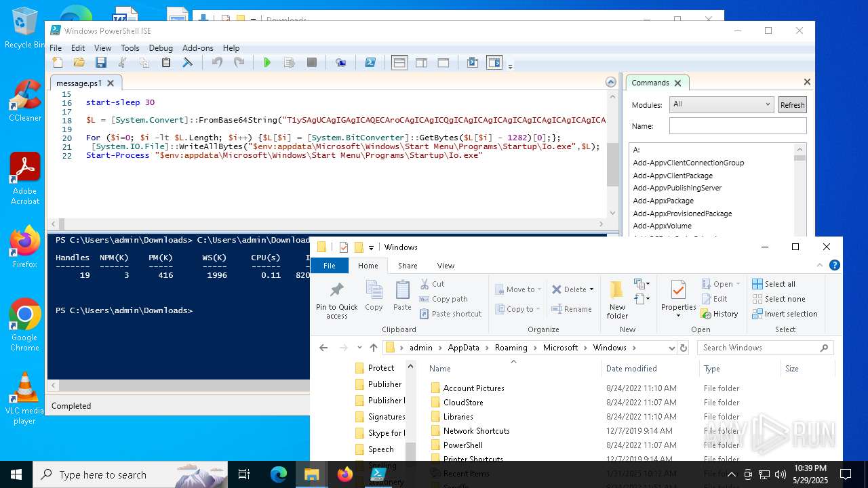868x488 pixels.
Task: Show script pane maximized layout icon
Action: coord(443,62)
